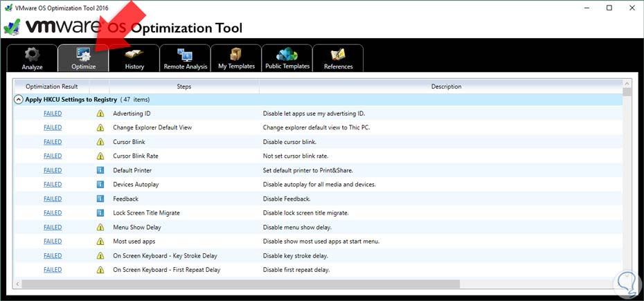The image size is (644, 301).
Task: Open the Analyze tab gear icon
Action: (32, 55)
